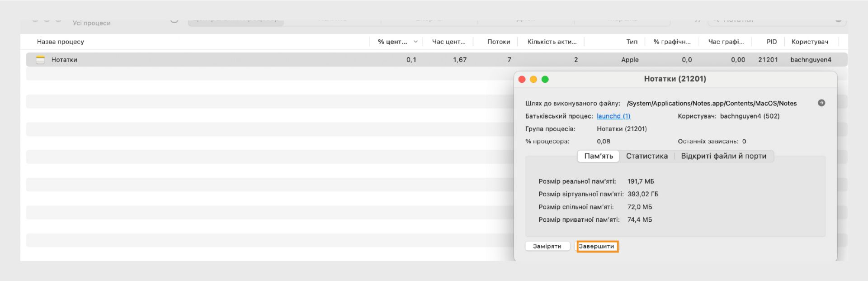Click user value bachnguyen4 (502) in dialog
The height and width of the screenshot is (281, 868).
click(750, 116)
